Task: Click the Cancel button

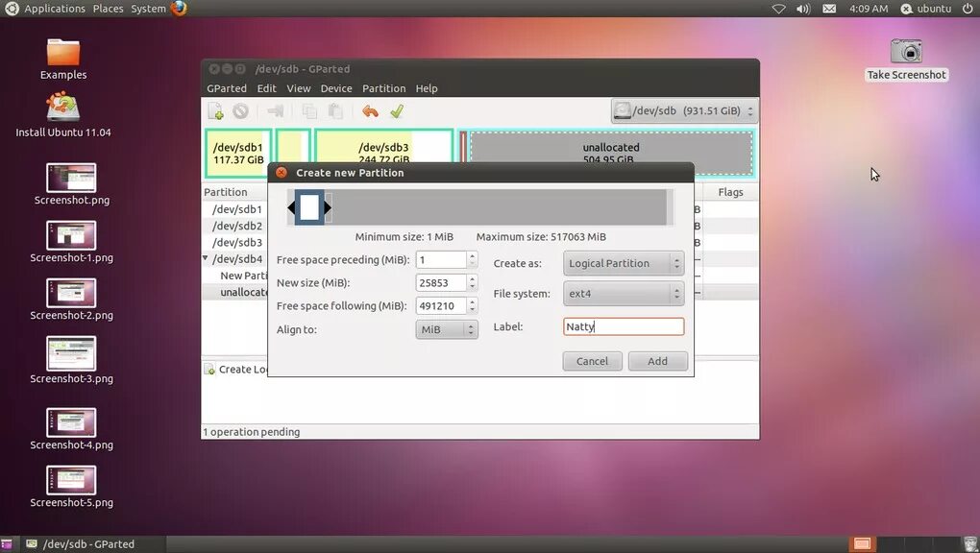Action: (x=592, y=361)
